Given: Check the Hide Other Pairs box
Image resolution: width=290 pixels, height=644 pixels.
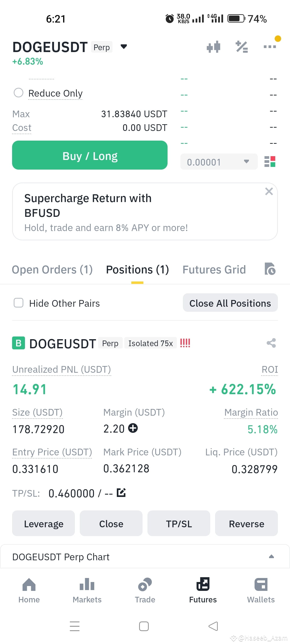Looking at the screenshot, I should (19, 303).
